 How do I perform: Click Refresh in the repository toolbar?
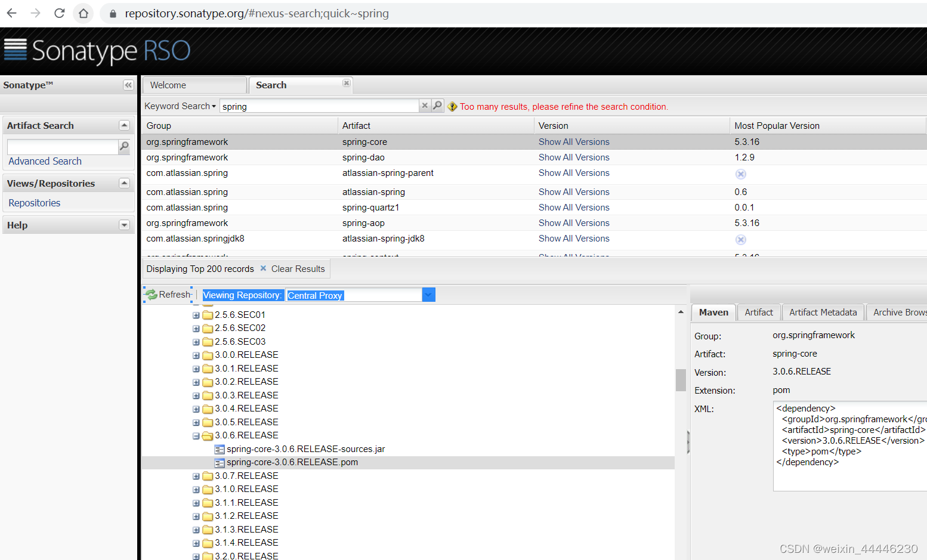[169, 295]
